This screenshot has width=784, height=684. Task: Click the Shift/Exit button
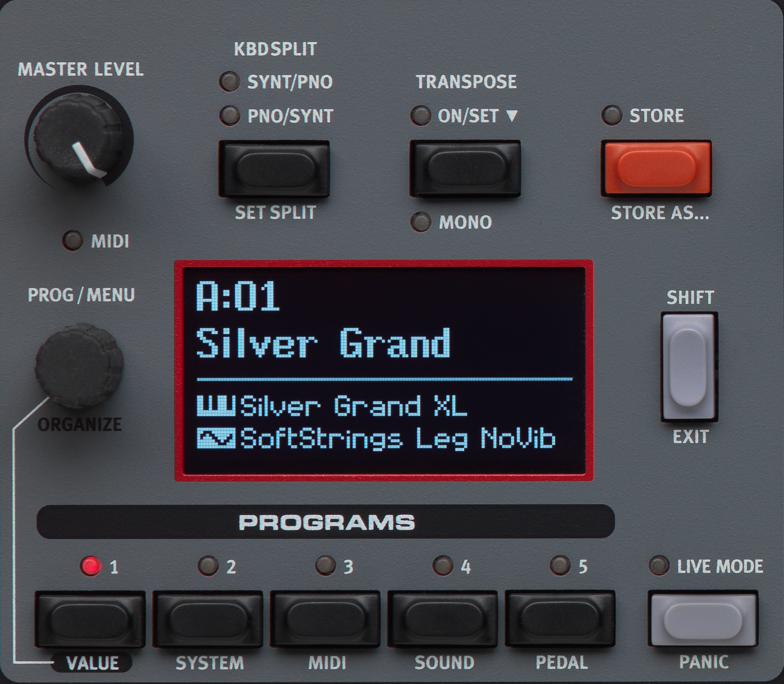tap(689, 367)
